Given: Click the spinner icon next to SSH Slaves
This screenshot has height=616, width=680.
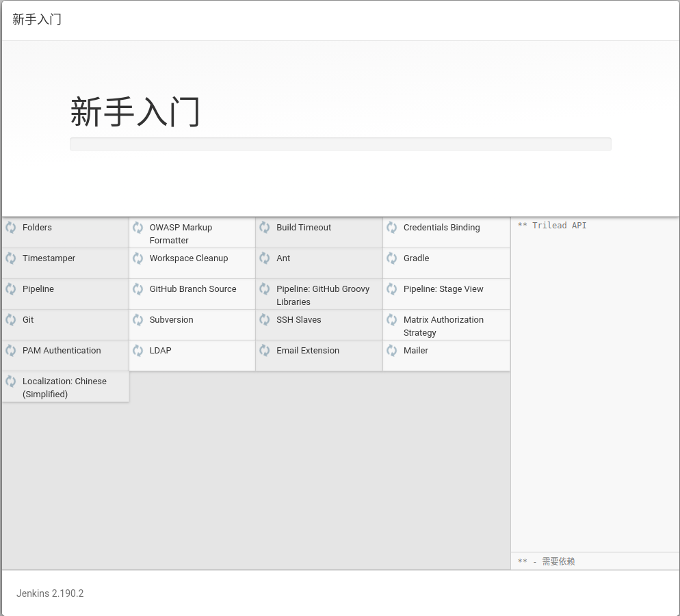Looking at the screenshot, I should click(265, 320).
